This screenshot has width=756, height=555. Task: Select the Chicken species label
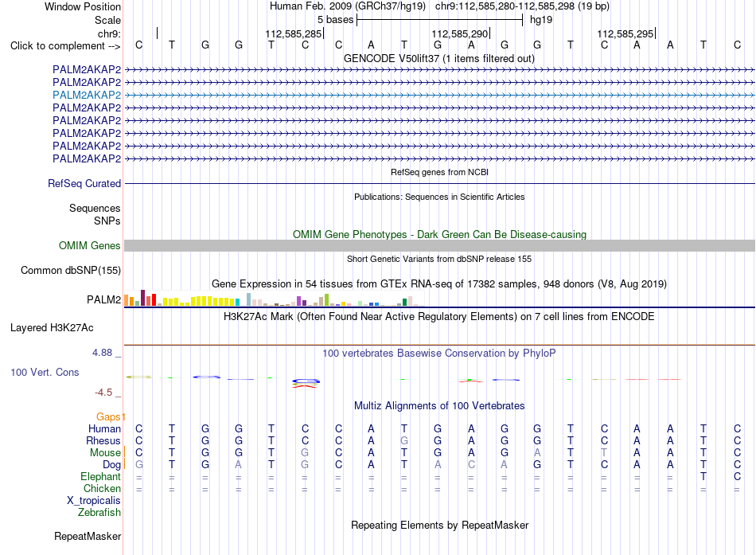pos(102,488)
